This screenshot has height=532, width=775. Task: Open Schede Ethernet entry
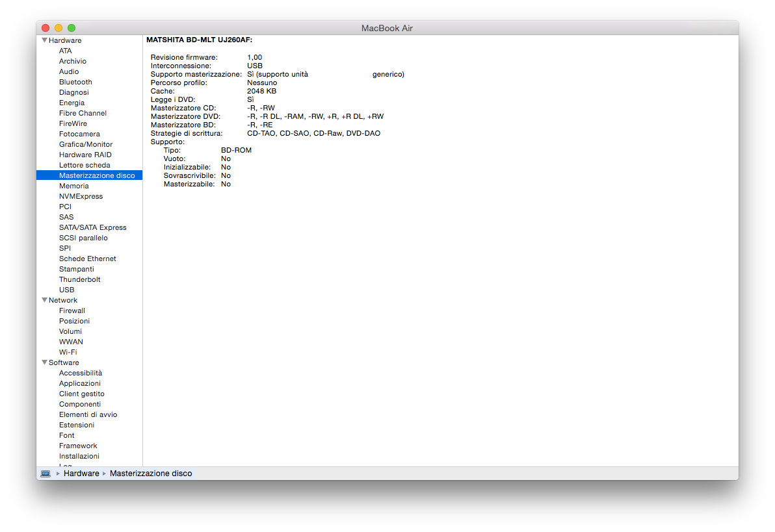click(x=88, y=259)
